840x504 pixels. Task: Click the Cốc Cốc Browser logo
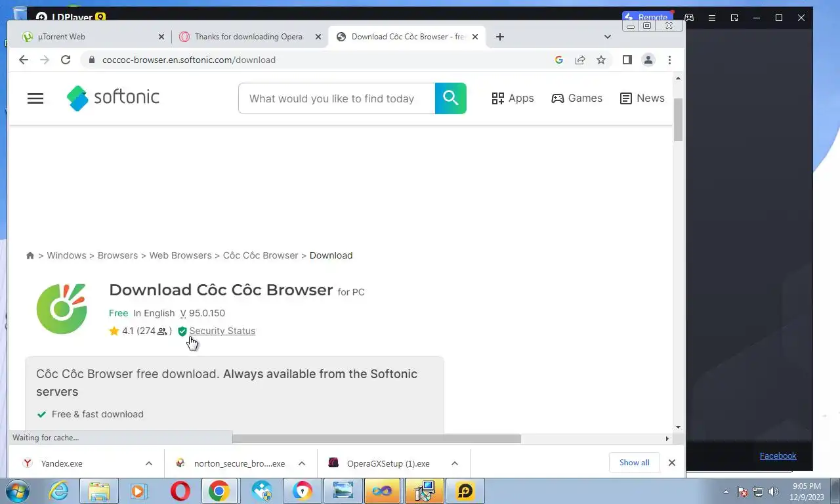point(62,308)
